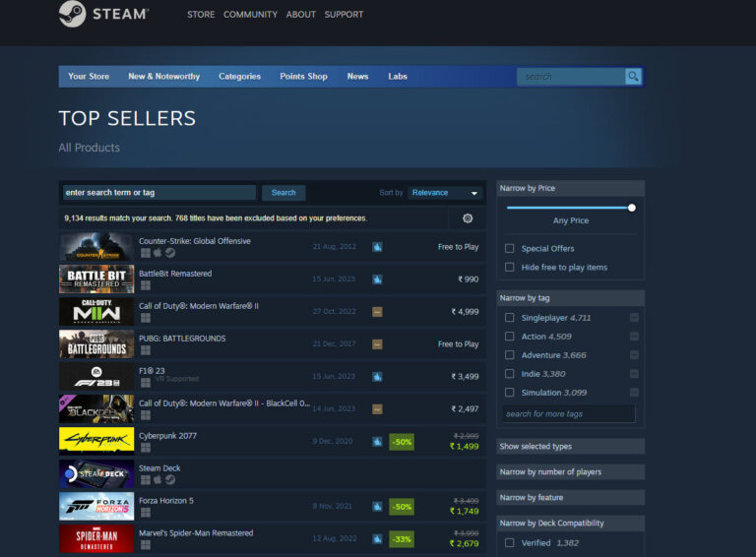Open the Points Shop tab

(304, 76)
